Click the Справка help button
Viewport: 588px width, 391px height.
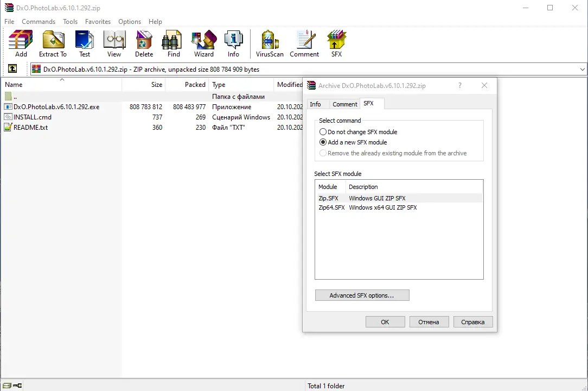click(x=472, y=322)
